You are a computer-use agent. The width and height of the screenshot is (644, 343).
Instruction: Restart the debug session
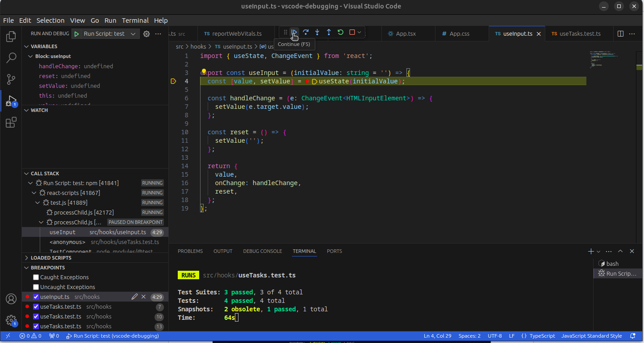[340, 32]
